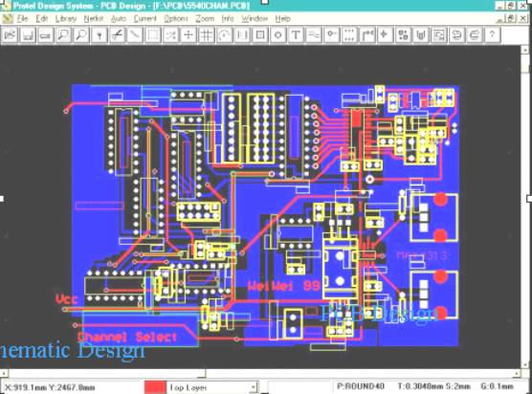The height and width of the screenshot is (394, 532).
Task: Click the grid toolbar icon
Action: pos(207,35)
